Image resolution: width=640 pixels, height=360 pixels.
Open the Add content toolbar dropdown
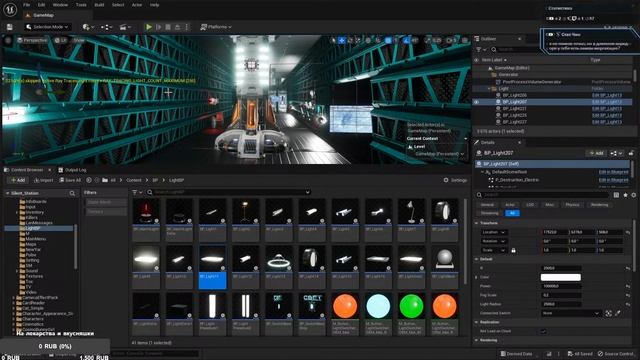[x=88, y=27]
